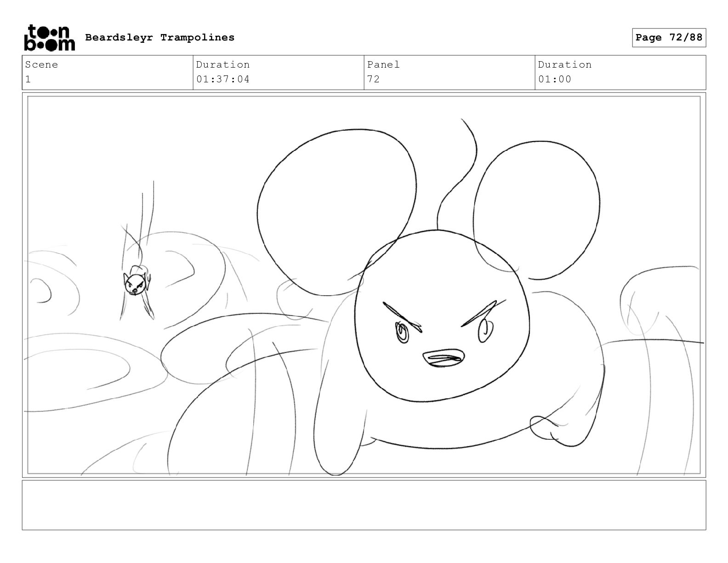Viewport: 728px width, 563px height.
Task: Click the panel duration value '01:00'
Action: [555, 79]
